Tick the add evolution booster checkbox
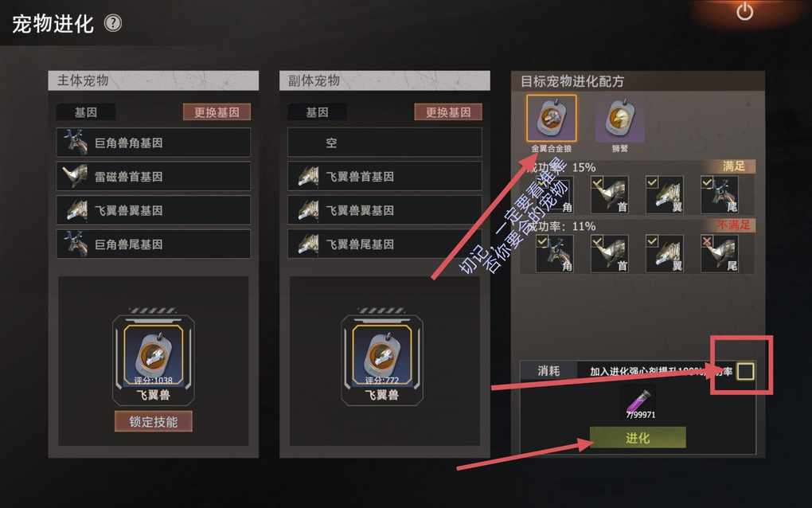812x508 pixels. pyautogui.click(x=745, y=371)
